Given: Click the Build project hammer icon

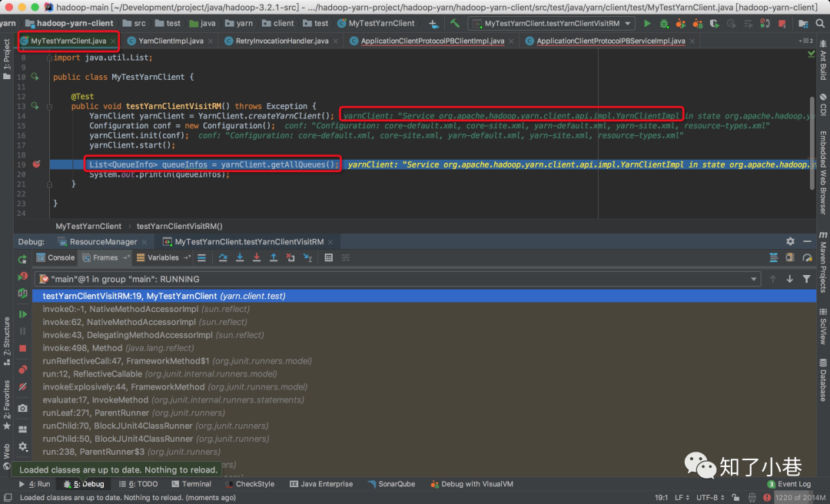Looking at the screenshot, I should point(454,23).
